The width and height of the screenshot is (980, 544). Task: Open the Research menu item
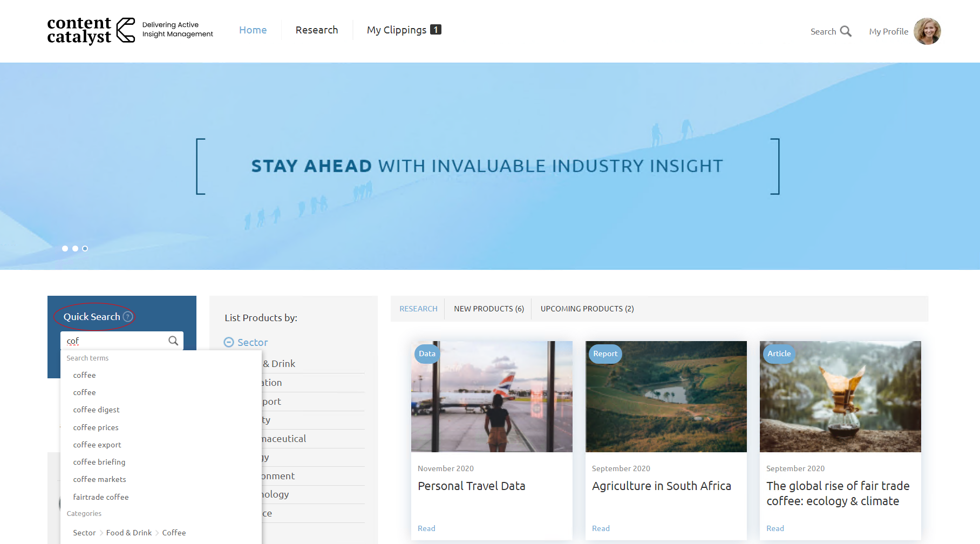point(317,30)
